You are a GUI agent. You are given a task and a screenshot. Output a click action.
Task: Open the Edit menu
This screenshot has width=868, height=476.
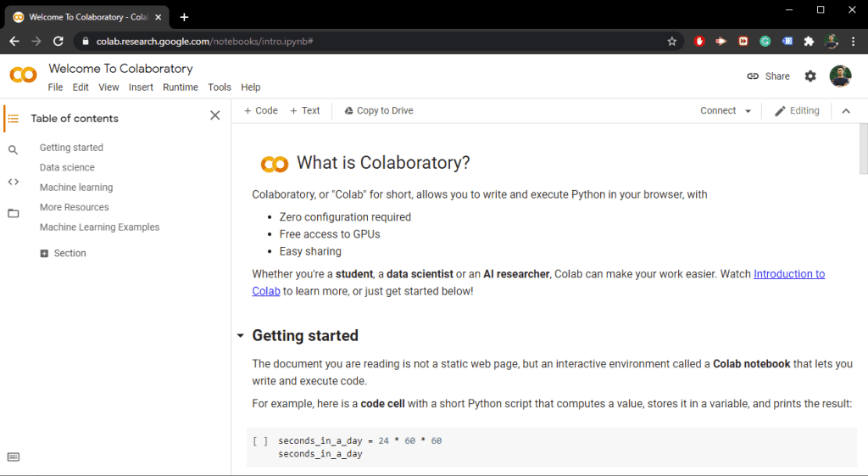click(x=81, y=87)
